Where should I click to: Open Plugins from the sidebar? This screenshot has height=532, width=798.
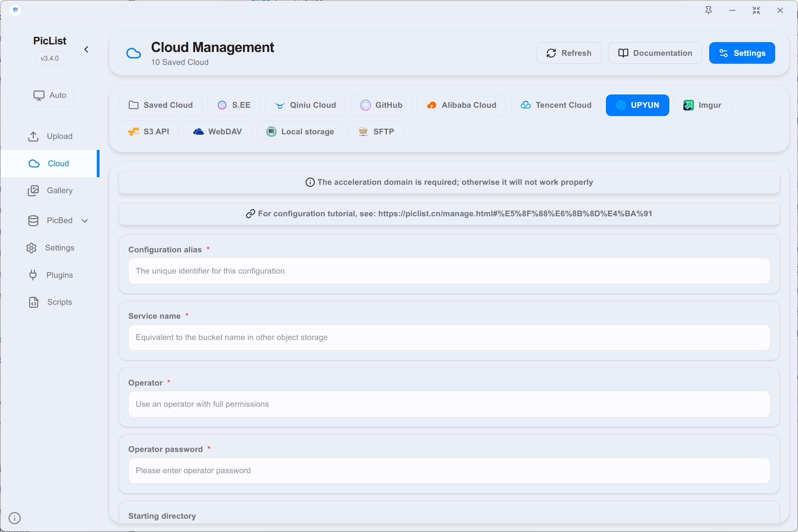[x=50, y=275]
